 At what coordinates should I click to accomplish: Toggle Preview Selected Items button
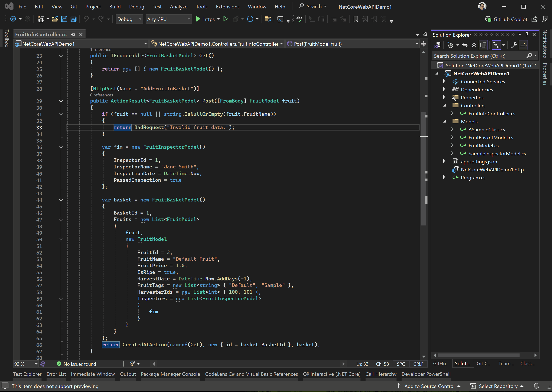point(523,45)
